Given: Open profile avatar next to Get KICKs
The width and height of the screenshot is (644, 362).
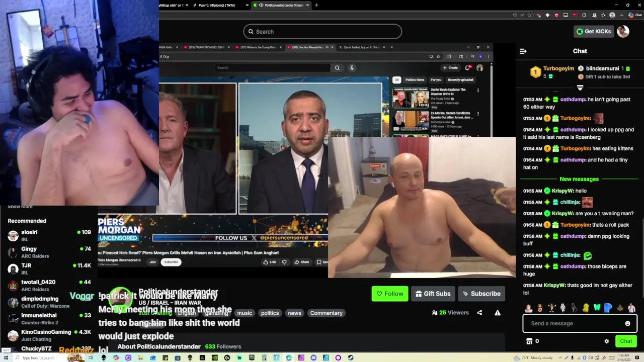Looking at the screenshot, I should coord(623,31).
